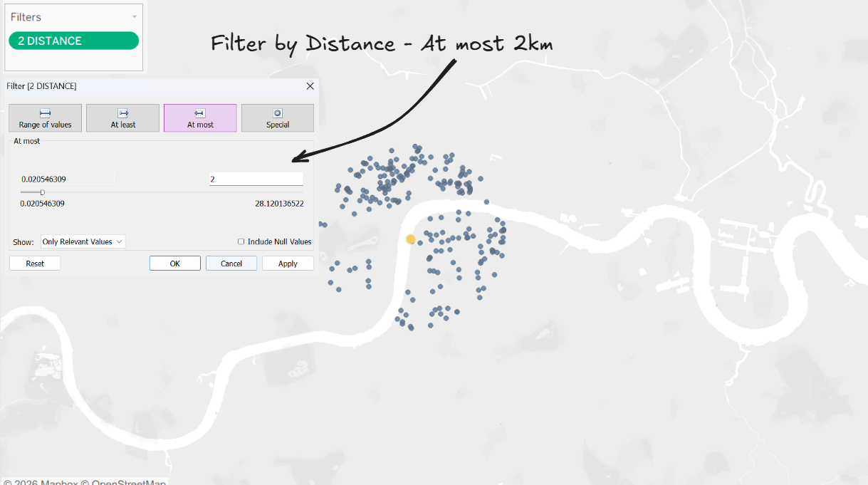This screenshot has height=485, width=868.
Task: Click slider maximum label 28.120136522
Action: coord(279,204)
